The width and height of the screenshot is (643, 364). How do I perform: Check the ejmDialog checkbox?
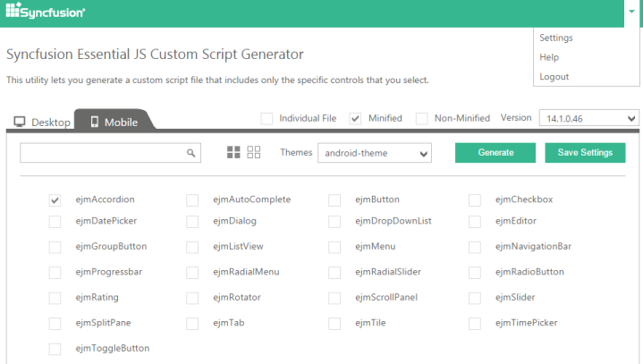pyautogui.click(x=192, y=222)
